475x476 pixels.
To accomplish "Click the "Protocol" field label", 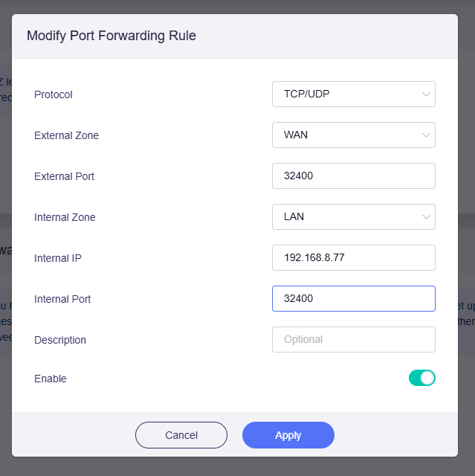I will [54, 94].
